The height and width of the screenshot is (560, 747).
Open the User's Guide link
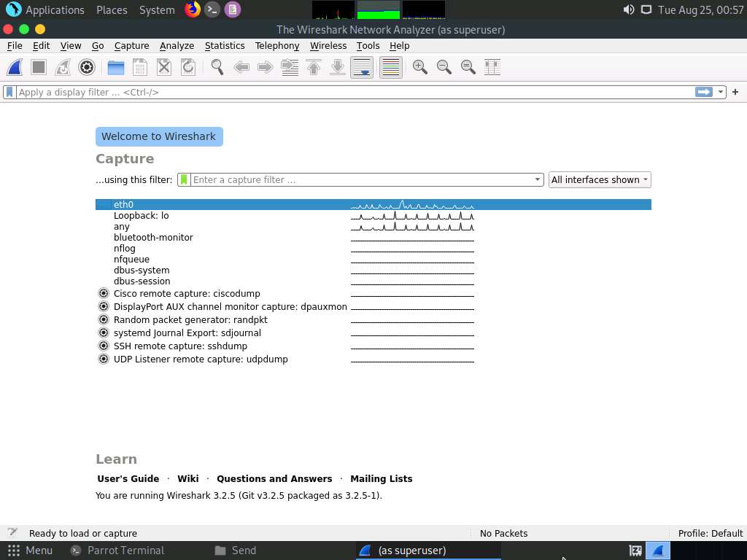tap(128, 478)
